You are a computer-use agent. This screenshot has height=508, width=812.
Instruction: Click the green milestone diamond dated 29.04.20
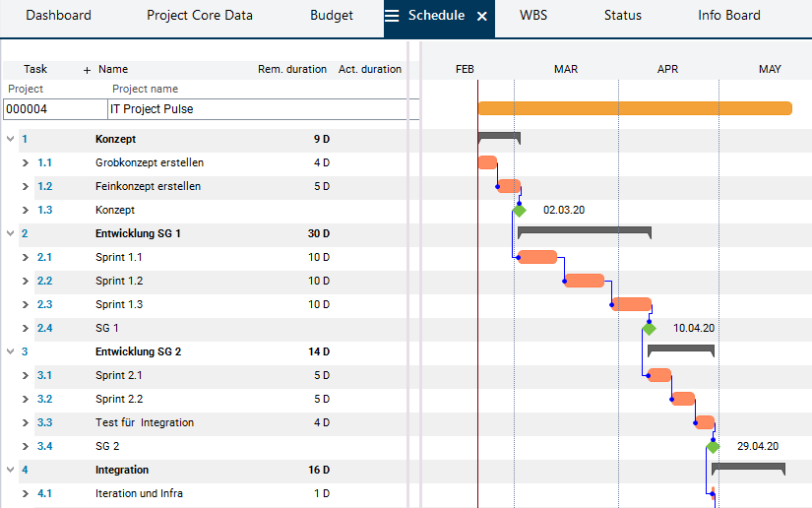(x=713, y=446)
